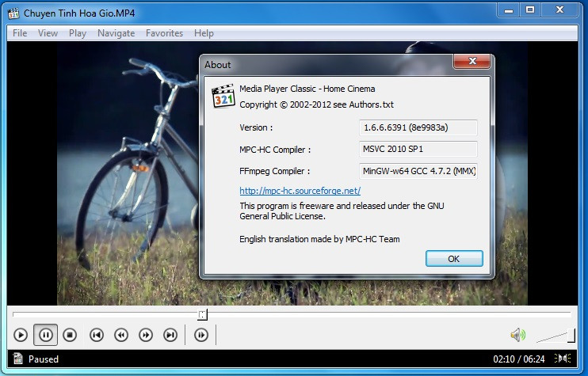Click the English translation credit text

point(319,239)
